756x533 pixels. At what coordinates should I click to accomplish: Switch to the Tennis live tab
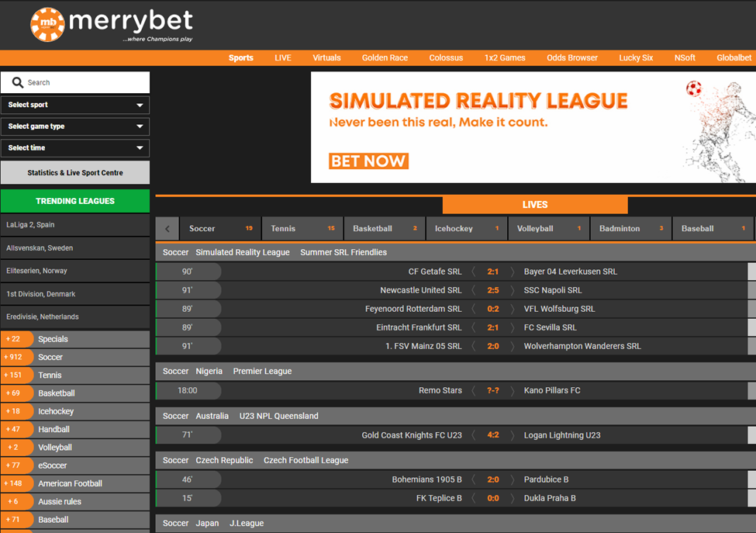point(302,229)
